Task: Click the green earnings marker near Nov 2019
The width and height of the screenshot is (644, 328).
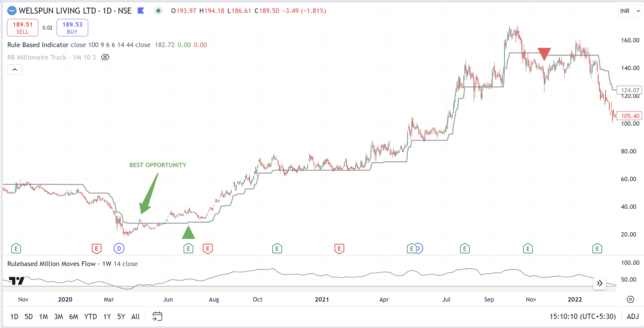Action: click(x=16, y=249)
